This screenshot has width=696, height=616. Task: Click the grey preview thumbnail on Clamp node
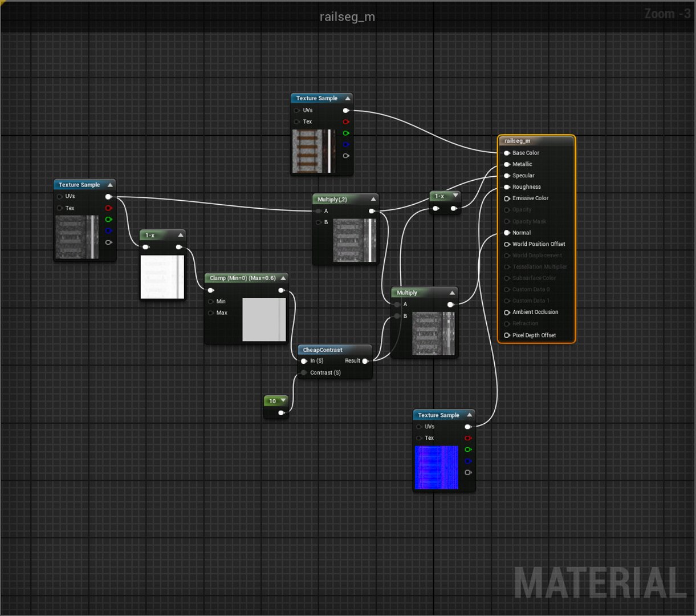pyautogui.click(x=264, y=319)
